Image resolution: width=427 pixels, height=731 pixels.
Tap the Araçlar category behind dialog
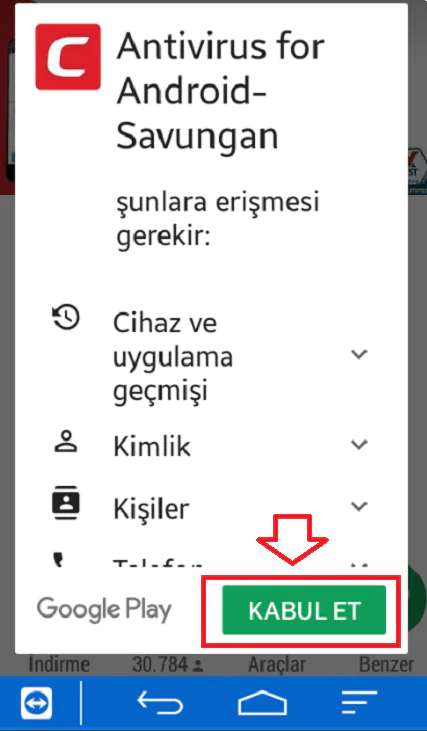(x=277, y=664)
